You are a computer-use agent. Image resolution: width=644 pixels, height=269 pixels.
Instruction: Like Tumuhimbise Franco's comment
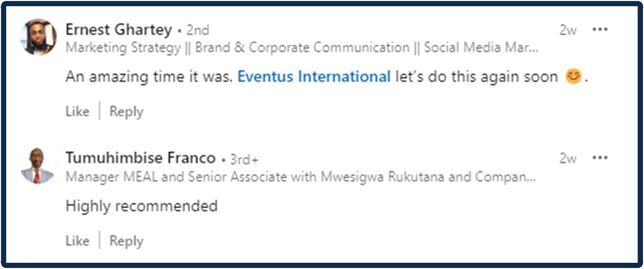77,241
